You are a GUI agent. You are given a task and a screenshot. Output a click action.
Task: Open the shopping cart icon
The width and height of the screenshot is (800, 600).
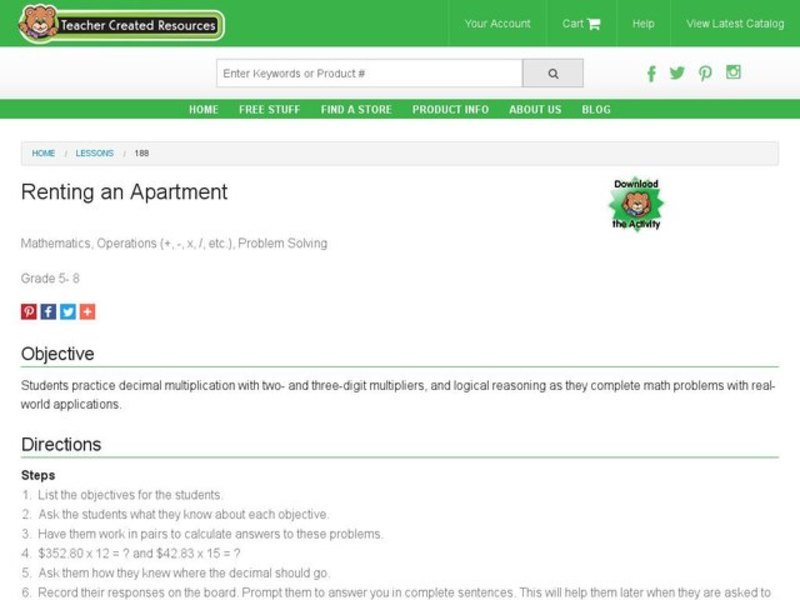[x=594, y=23]
